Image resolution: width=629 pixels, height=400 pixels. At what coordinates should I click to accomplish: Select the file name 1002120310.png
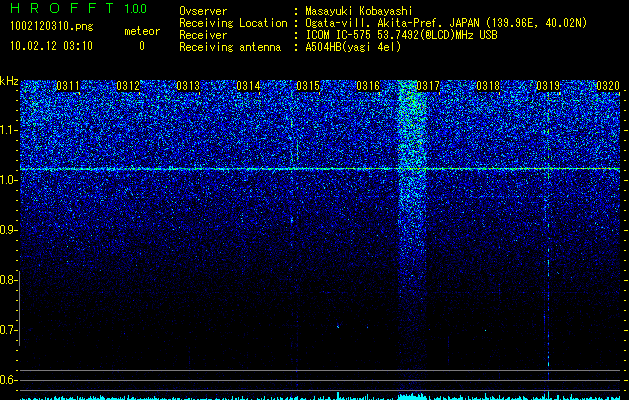(x=52, y=27)
